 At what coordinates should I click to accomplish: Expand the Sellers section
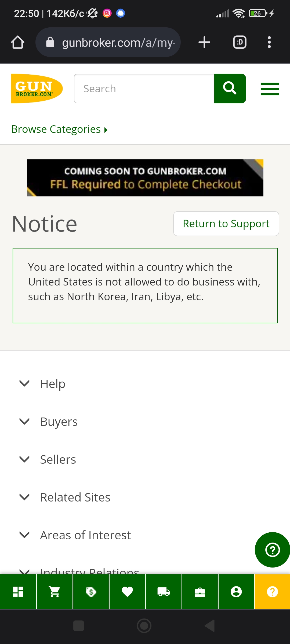[58, 459]
